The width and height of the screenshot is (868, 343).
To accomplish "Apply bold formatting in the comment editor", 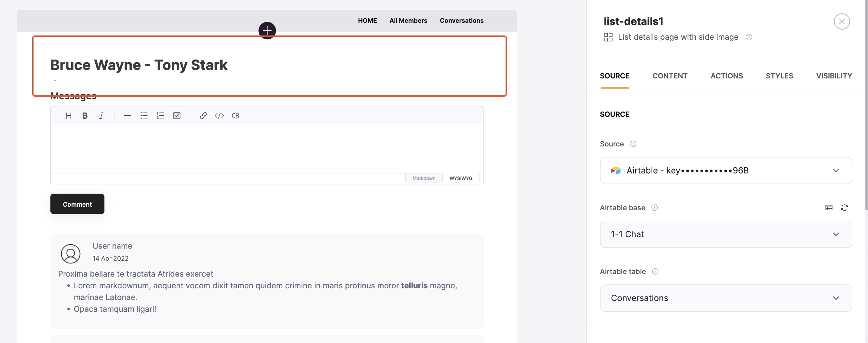I will (x=85, y=116).
